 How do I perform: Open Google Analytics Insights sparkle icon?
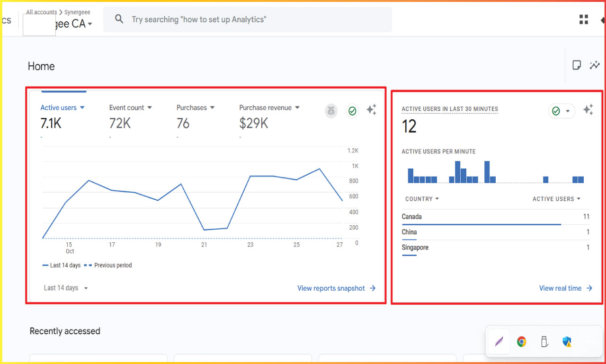(372, 109)
